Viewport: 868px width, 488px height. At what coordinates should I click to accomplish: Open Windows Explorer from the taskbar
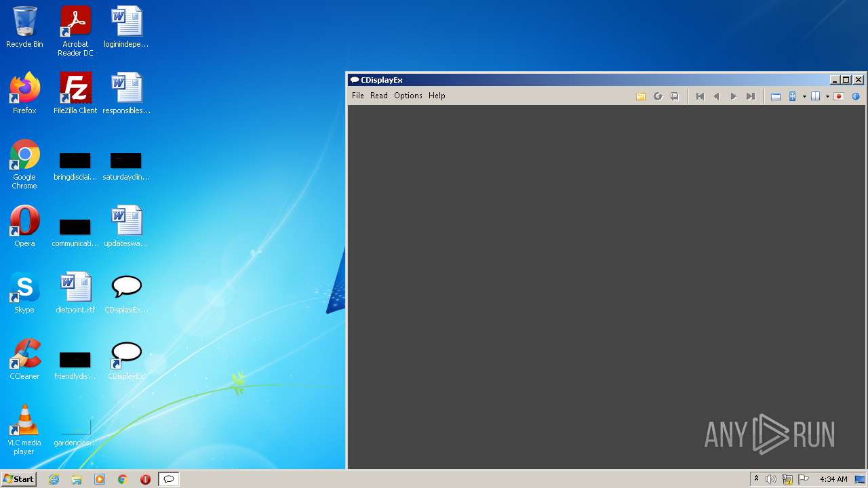[x=77, y=479]
